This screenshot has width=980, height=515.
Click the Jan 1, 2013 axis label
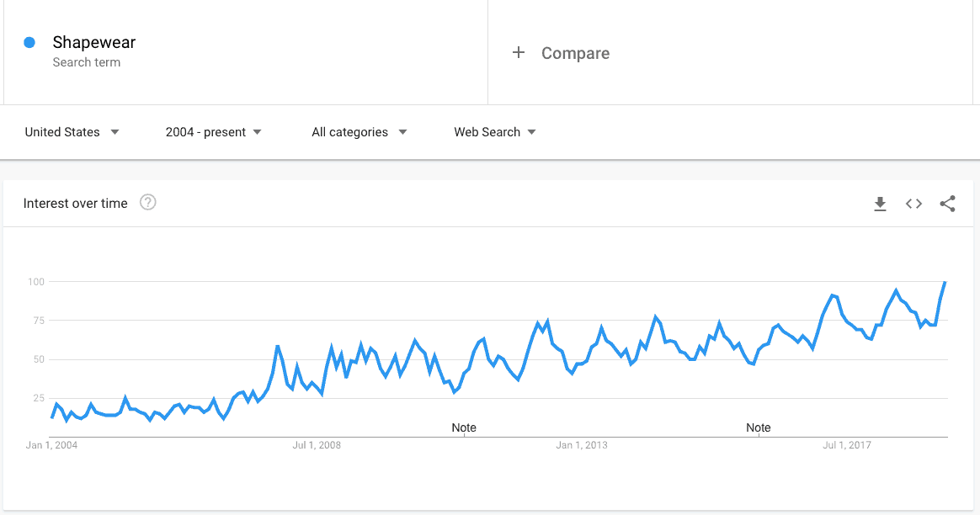tap(582, 445)
